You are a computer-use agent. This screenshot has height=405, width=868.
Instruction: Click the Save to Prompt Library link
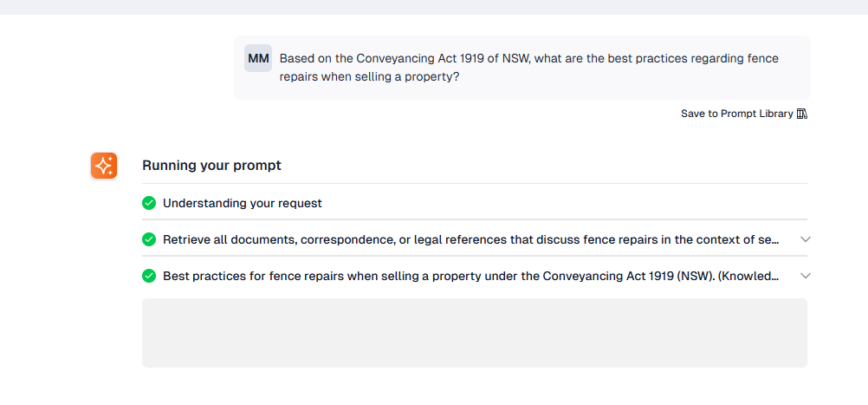[x=737, y=114]
